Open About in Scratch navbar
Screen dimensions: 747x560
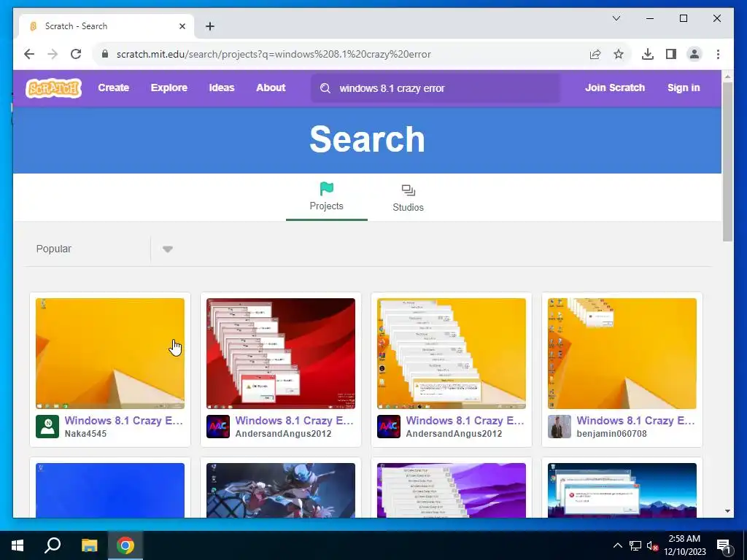coord(271,88)
